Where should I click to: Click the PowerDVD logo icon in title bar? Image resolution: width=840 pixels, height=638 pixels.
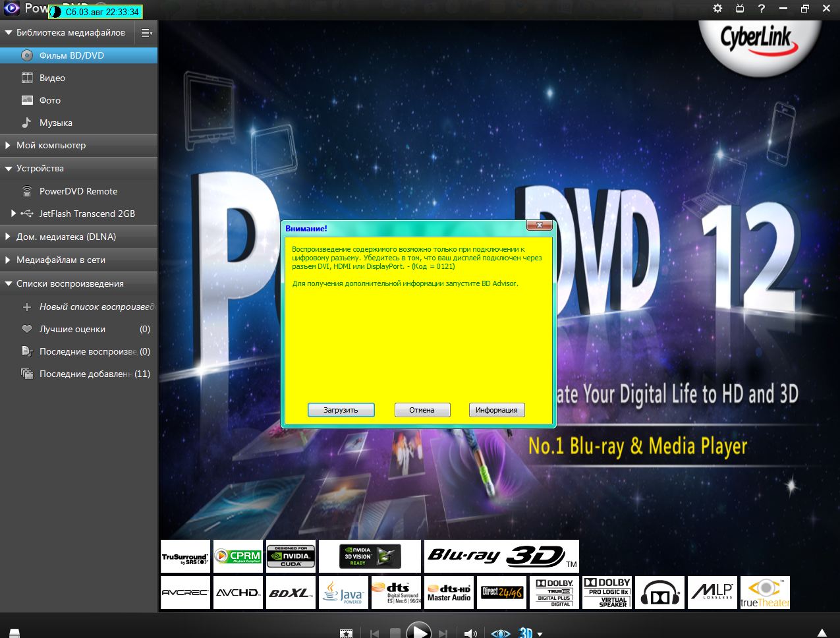click(11, 9)
